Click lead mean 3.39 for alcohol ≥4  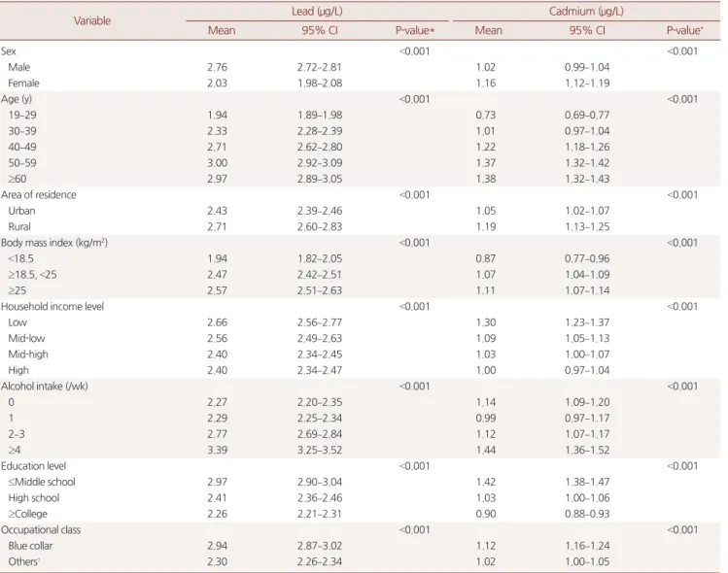click(x=218, y=450)
